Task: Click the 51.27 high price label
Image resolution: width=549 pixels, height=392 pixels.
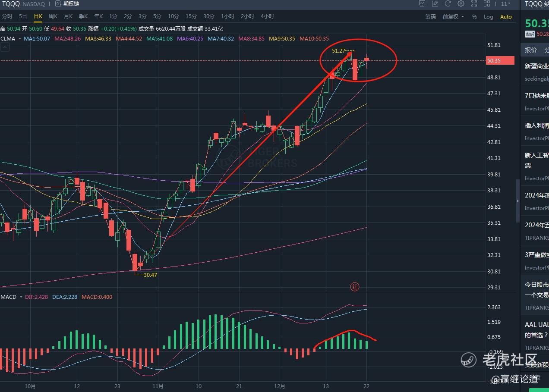Action: pyautogui.click(x=338, y=50)
